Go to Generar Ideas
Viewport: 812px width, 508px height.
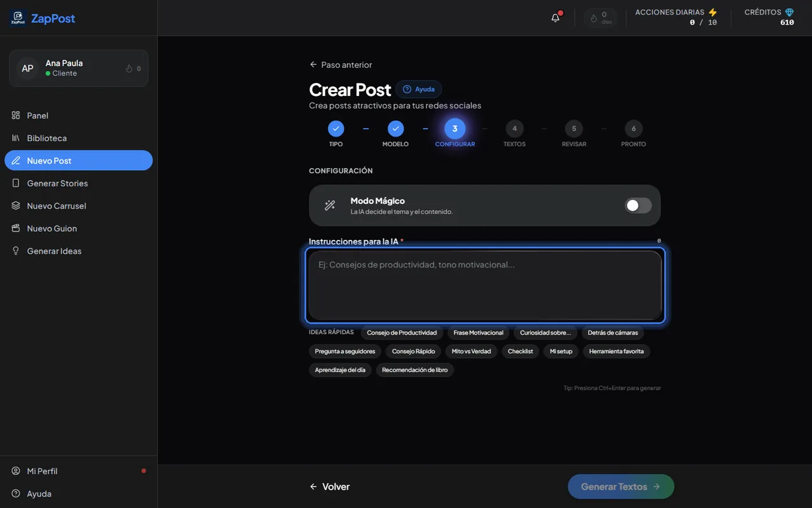pyautogui.click(x=79, y=251)
